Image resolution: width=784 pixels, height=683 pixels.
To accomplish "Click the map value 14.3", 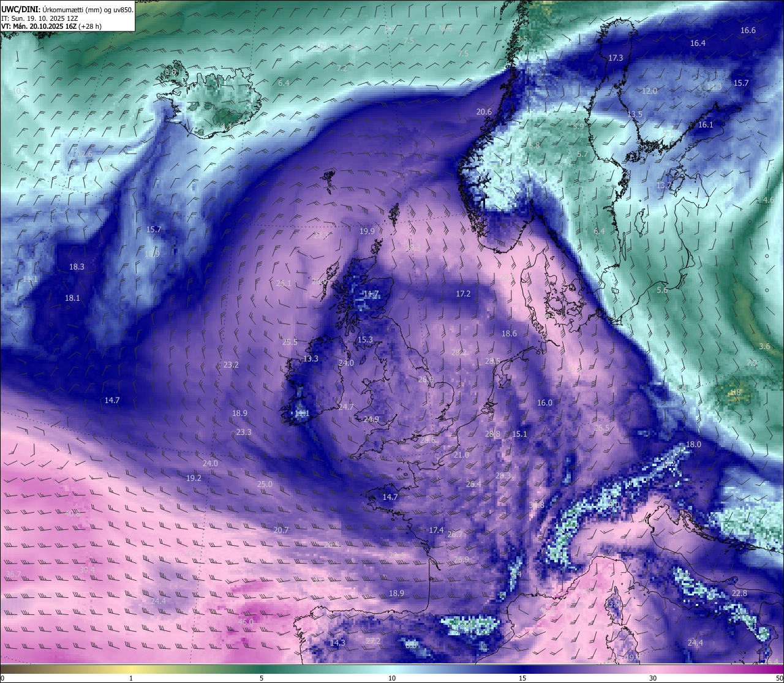I will (337, 643).
